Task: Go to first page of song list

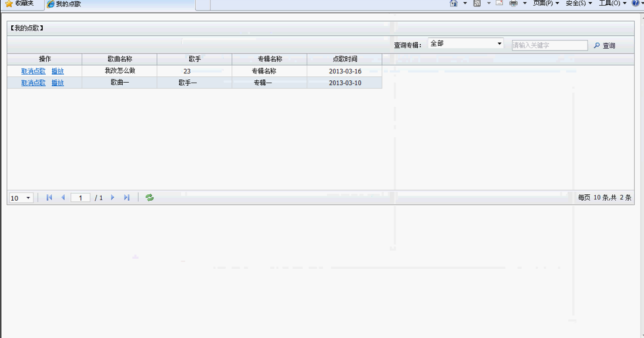Action: click(49, 198)
